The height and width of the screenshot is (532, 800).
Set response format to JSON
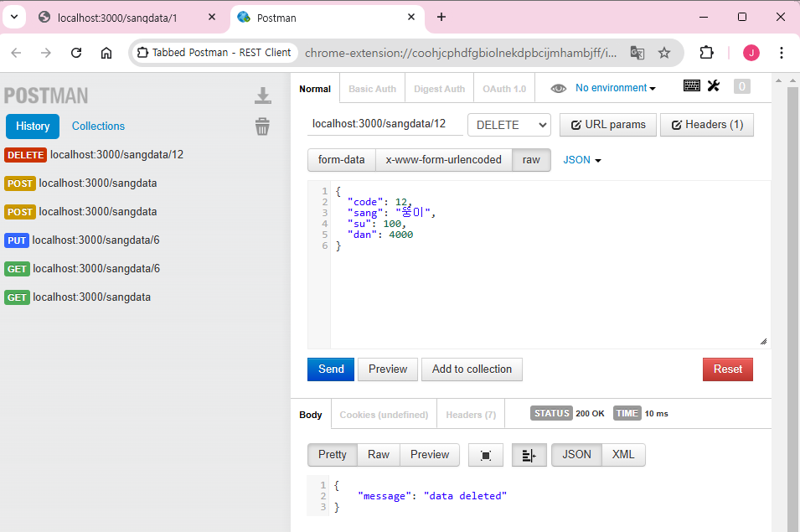(x=576, y=454)
